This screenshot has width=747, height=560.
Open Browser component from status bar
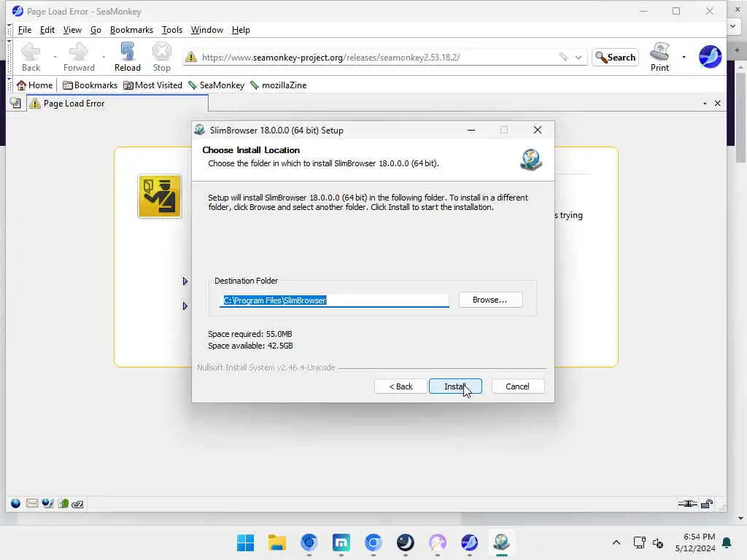15,503
